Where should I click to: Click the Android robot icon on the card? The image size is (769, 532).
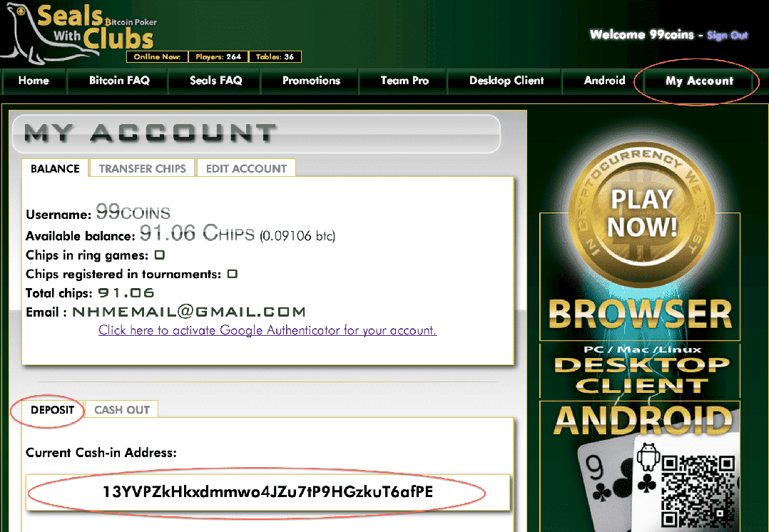point(648,456)
